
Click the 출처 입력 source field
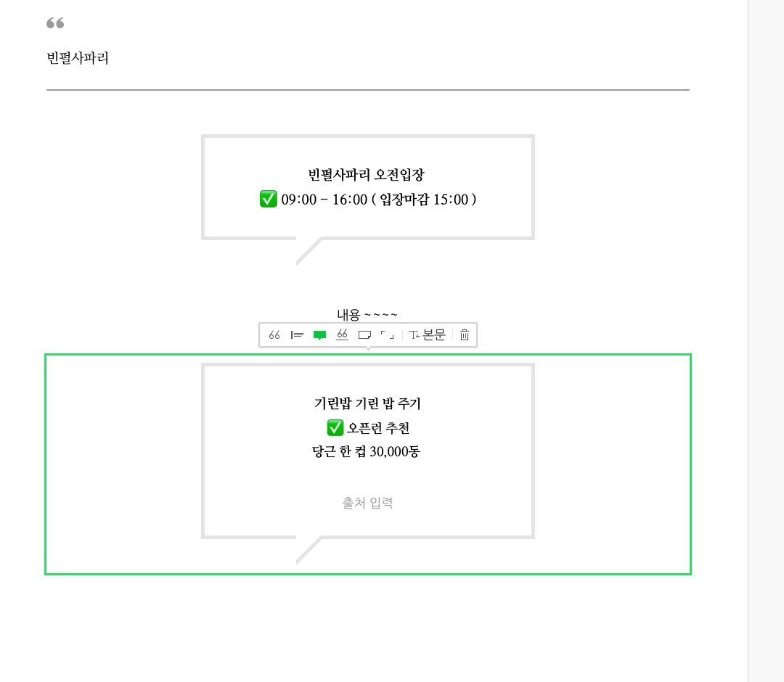tap(367, 503)
